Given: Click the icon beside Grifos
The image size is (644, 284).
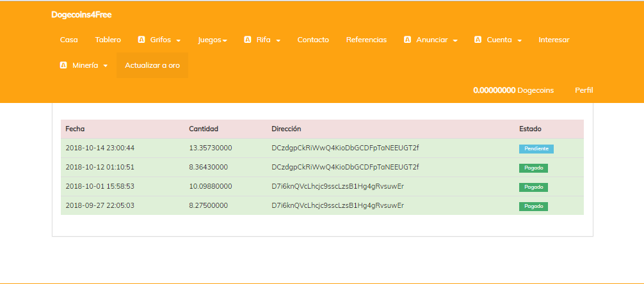Looking at the screenshot, I should pyautogui.click(x=141, y=40).
